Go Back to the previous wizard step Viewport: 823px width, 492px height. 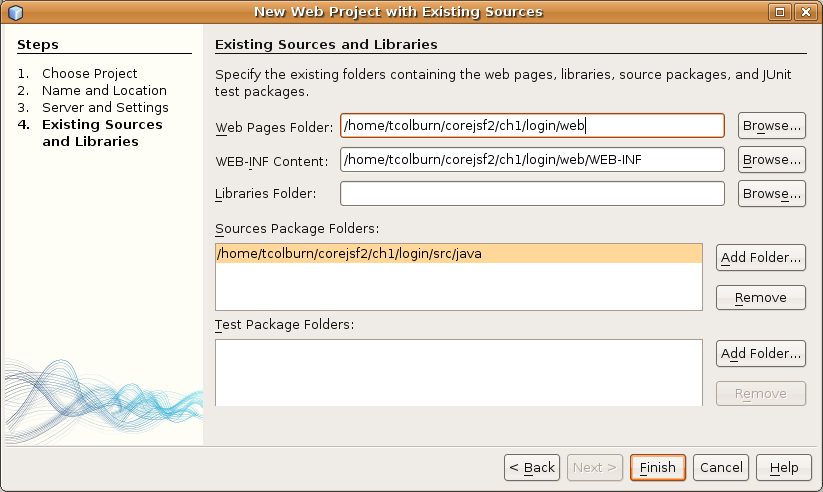point(532,467)
